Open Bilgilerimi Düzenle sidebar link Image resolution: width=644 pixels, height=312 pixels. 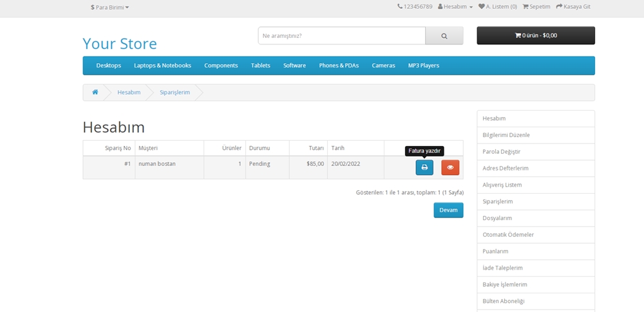pos(536,135)
